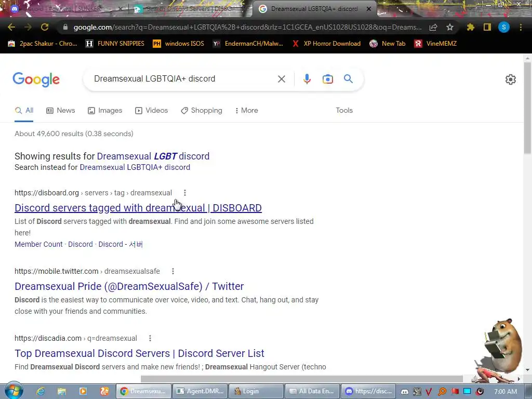Screen dimensions: 532x399
Task: Click the horizontal page scrollbar thumb
Action: pyautogui.click(x=302, y=378)
